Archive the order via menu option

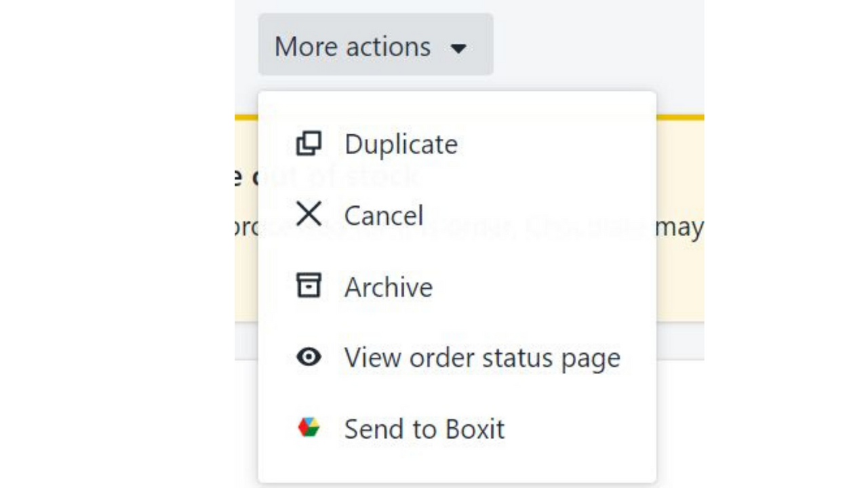click(388, 286)
